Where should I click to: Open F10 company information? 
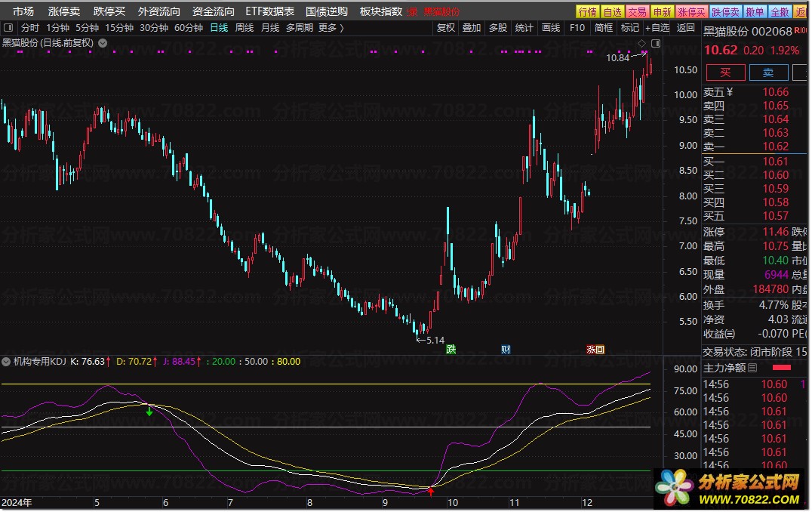pos(577,27)
